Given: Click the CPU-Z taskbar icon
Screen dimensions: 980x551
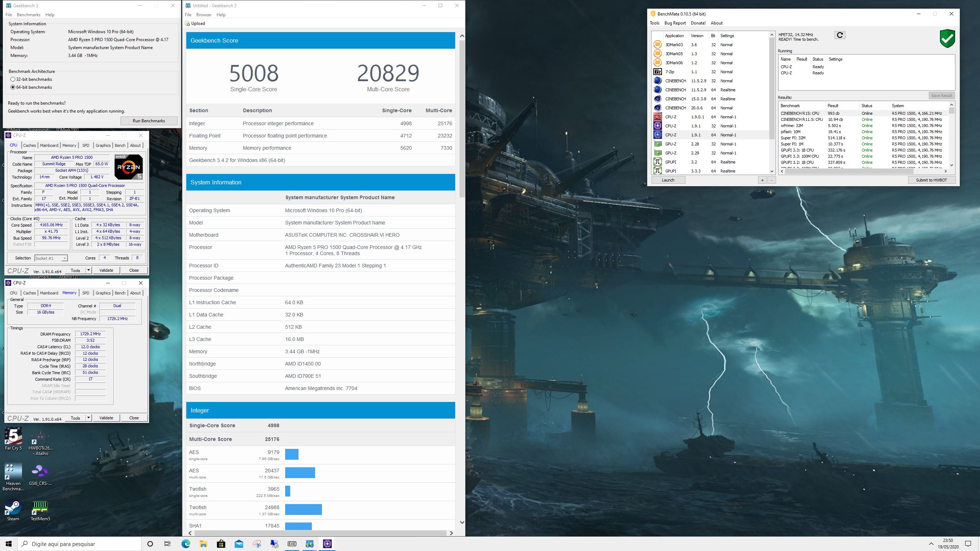Looking at the screenshot, I should click(x=327, y=544).
